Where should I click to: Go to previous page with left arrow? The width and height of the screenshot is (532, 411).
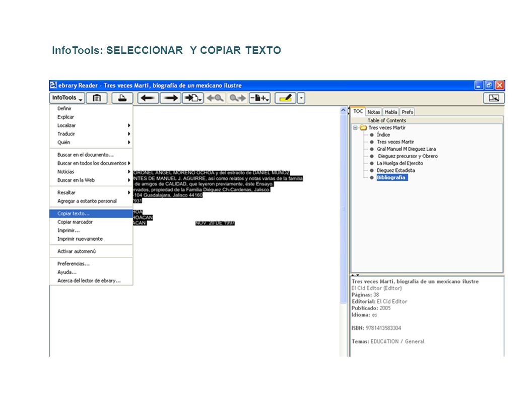click(148, 98)
